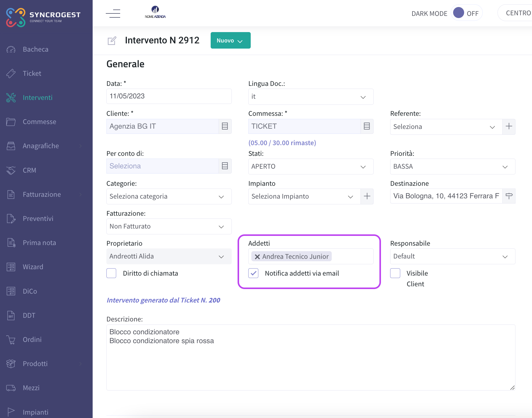Add a new Impianto with plus icon

[367, 196]
